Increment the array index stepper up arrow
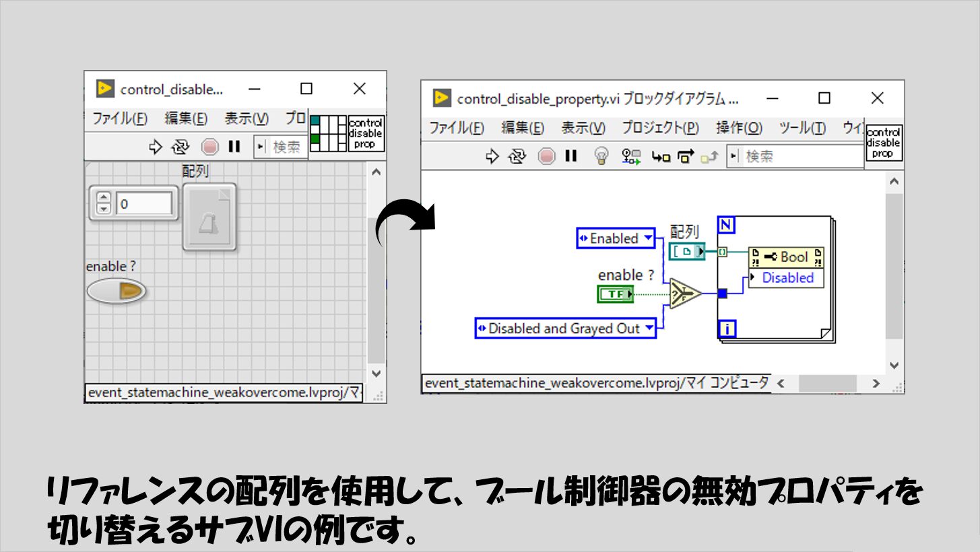The image size is (980, 552). tap(103, 198)
